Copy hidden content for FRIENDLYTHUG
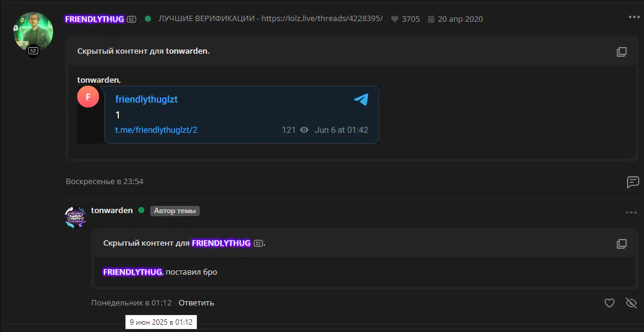This screenshot has height=332, width=644. (x=622, y=244)
